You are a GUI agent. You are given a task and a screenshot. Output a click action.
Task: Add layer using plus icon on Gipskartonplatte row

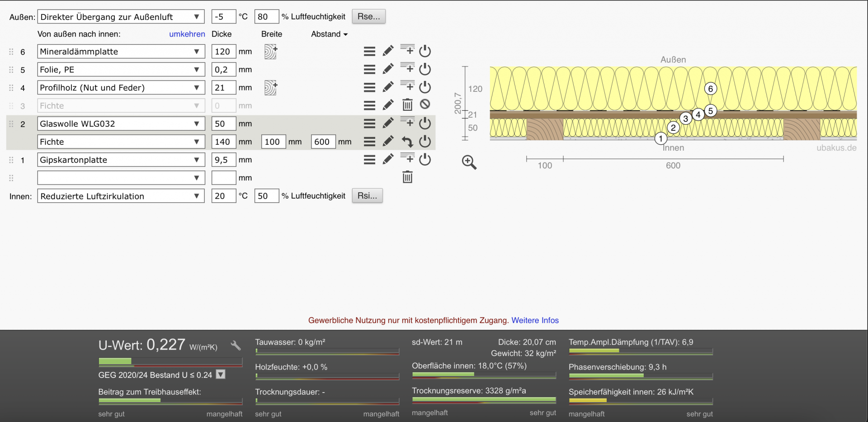click(x=407, y=159)
